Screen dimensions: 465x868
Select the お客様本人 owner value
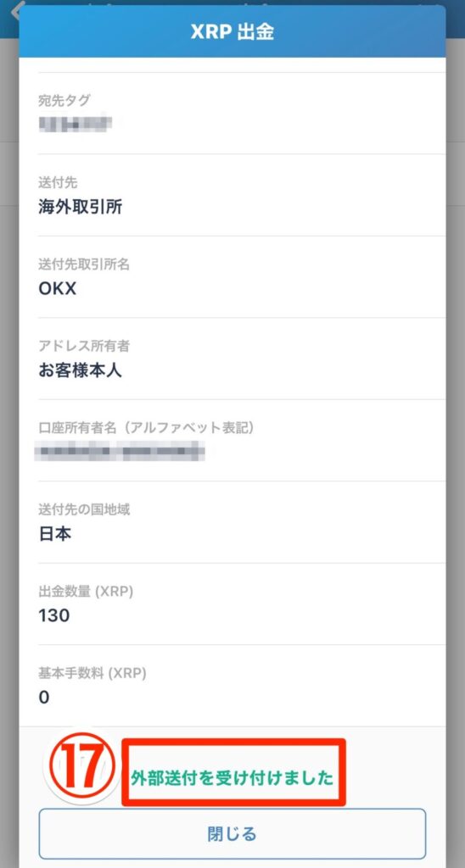(x=80, y=370)
